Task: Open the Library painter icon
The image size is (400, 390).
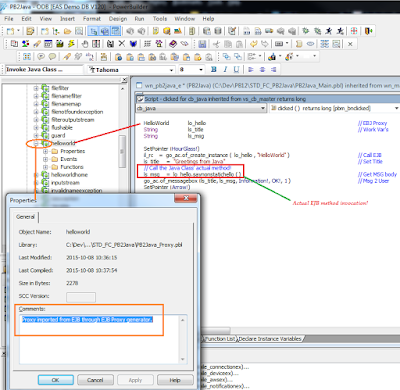Action: tap(192, 31)
